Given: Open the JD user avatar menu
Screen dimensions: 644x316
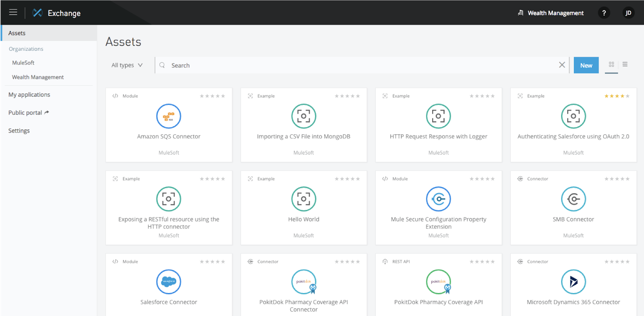Looking at the screenshot, I should tap(628, 13).
